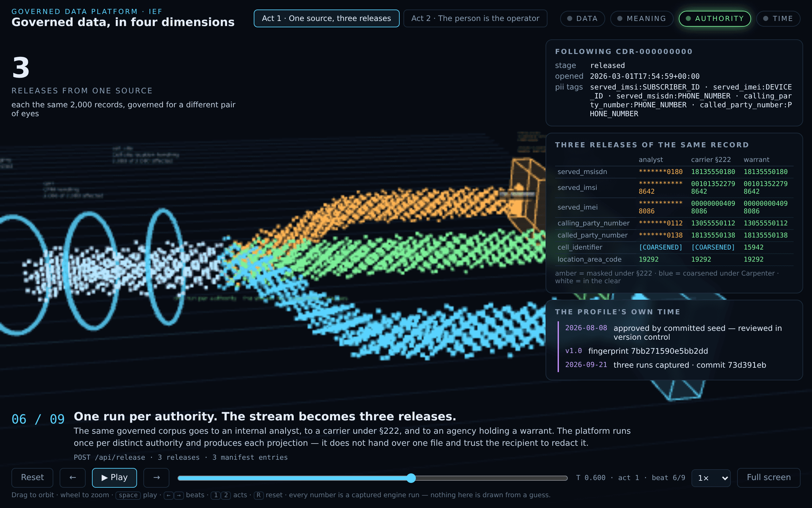This screenshot has height=508, width=812.
Task: Click the 'R' reset key hint
Action: click(259, 495)
